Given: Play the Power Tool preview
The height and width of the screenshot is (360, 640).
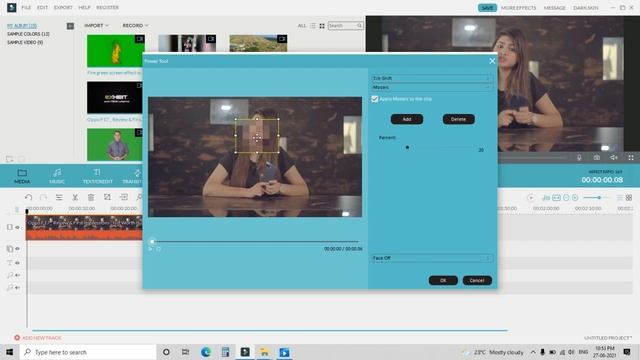Looking at the screenshot, I should coord(150,249).
